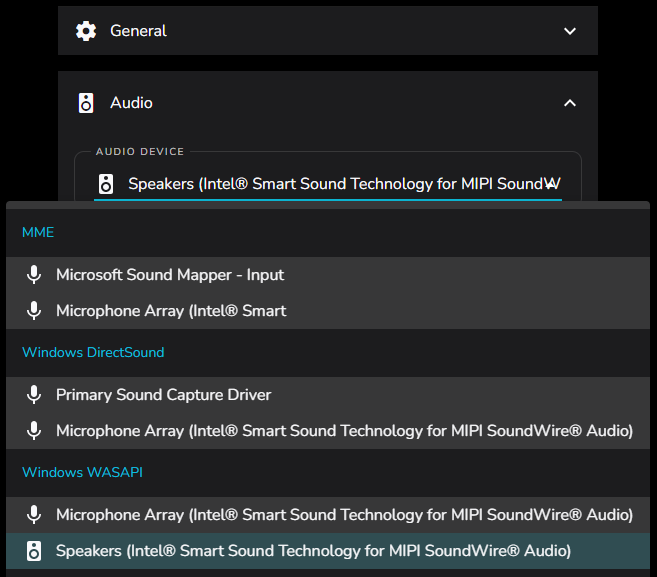This screenshot has height=577, width=657.
Task: Click the General section header
Action: pyautogui.click(x=328, y=31)
